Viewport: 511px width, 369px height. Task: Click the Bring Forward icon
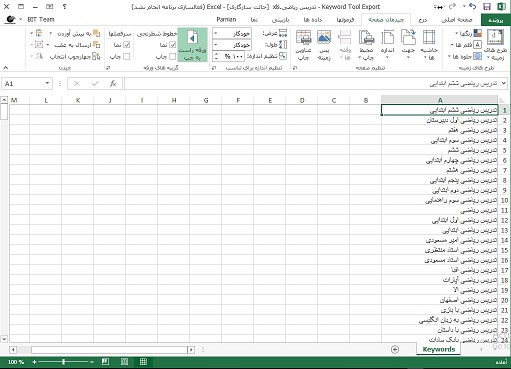click(x=96, y=34)
